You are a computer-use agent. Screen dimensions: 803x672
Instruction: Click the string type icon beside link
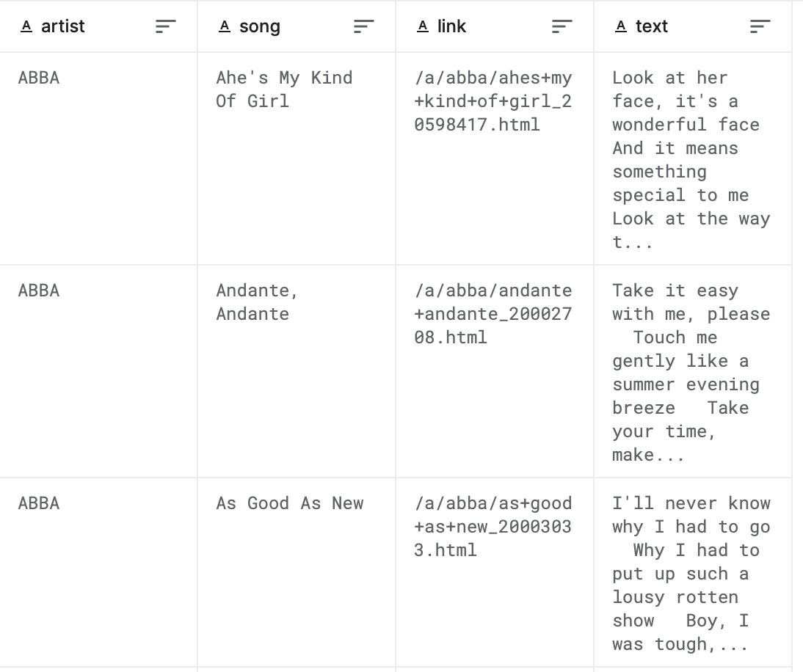pos(423,26)
